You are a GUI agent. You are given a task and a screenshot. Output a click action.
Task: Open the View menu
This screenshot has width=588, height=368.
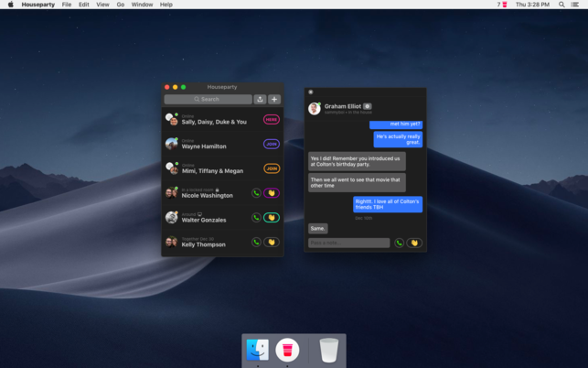102,5
